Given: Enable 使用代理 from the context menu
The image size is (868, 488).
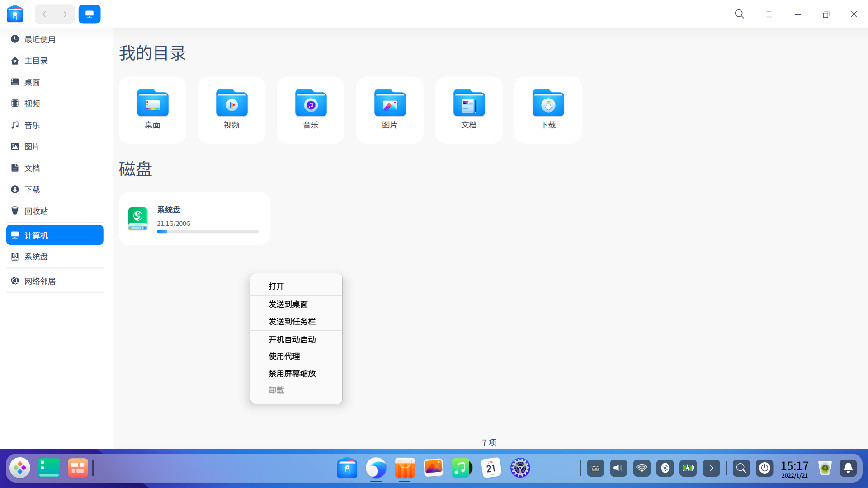Looking at the screenshot, I should [x=283, y=356].
